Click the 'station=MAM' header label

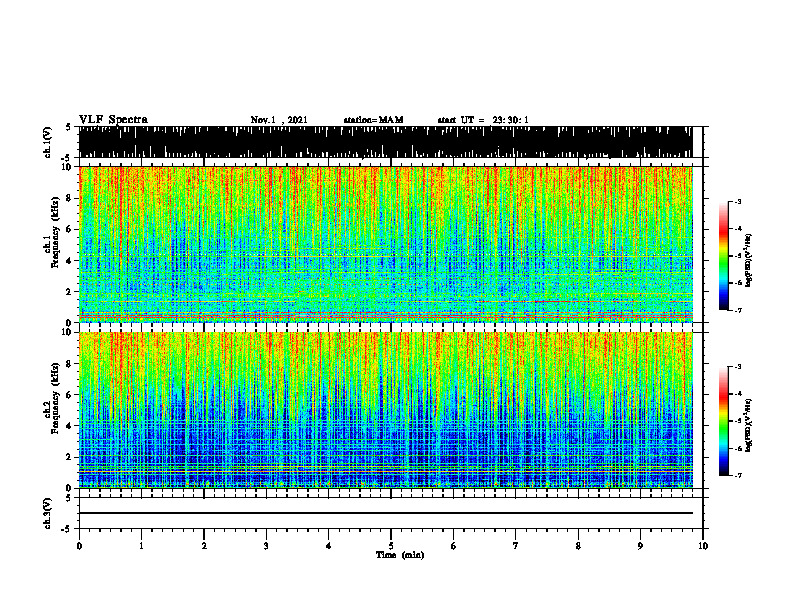click(x=373, y=120)
